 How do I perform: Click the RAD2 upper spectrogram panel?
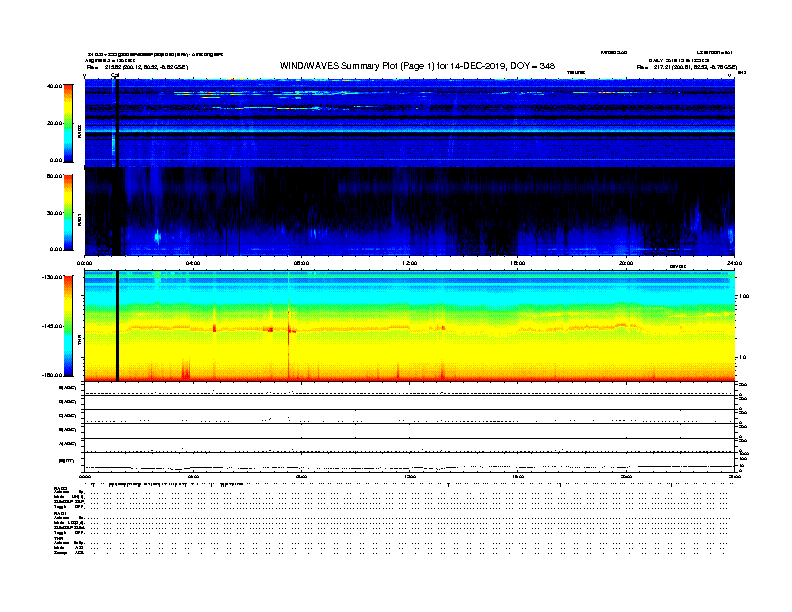click(410, 123)
